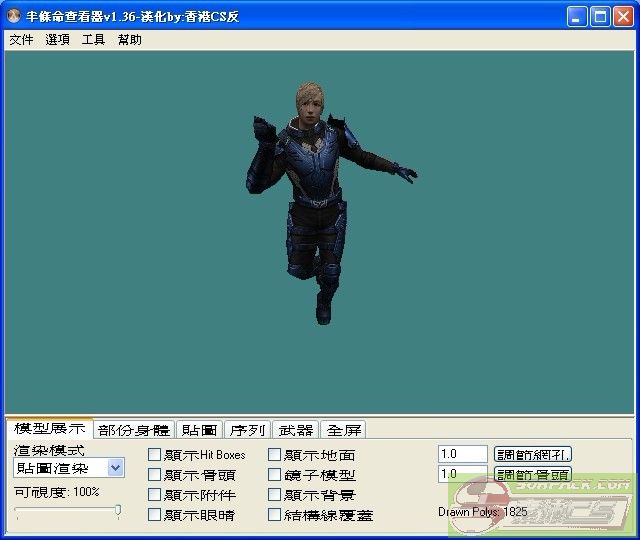Open the 幫助 (Help) menu
The width and height of the screenshot is (640, 540).
click(129, 40)
